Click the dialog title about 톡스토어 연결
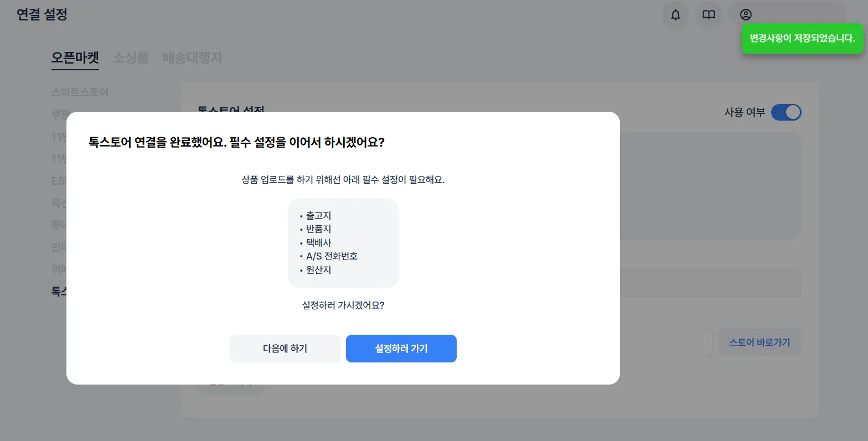This screenshot has height=441, width=868. click(x=236, y=142)
